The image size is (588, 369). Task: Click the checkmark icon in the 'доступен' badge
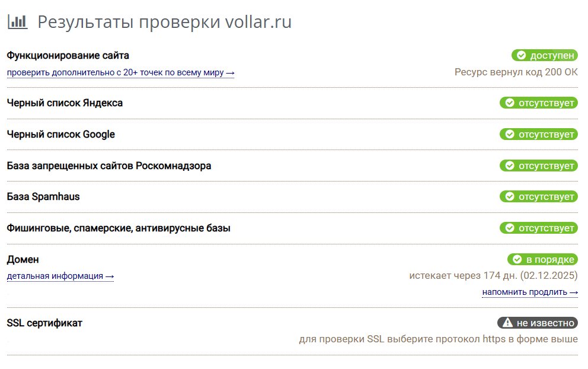(x=521, y=56)
